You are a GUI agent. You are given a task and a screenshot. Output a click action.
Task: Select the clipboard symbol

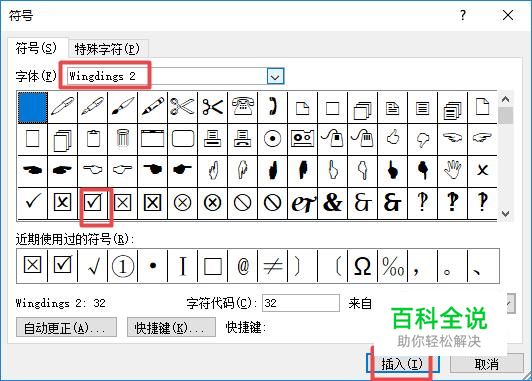[93, 139]
